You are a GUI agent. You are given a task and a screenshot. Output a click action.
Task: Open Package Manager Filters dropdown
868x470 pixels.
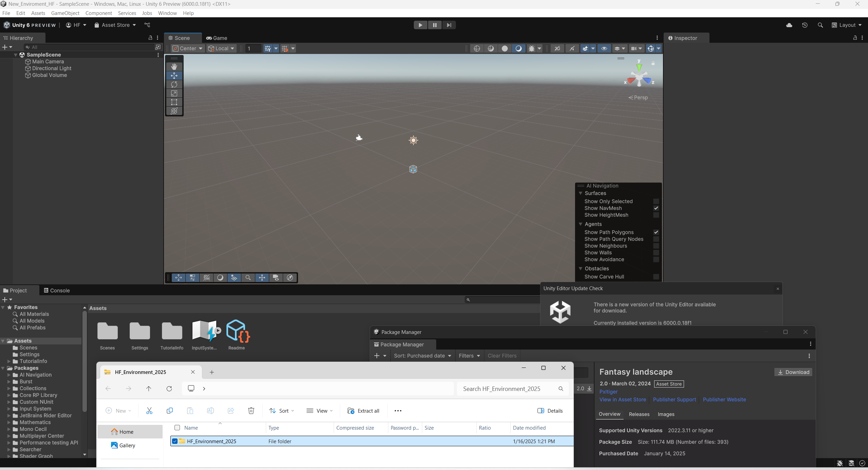pyautogui.click(x=469, y=356)
